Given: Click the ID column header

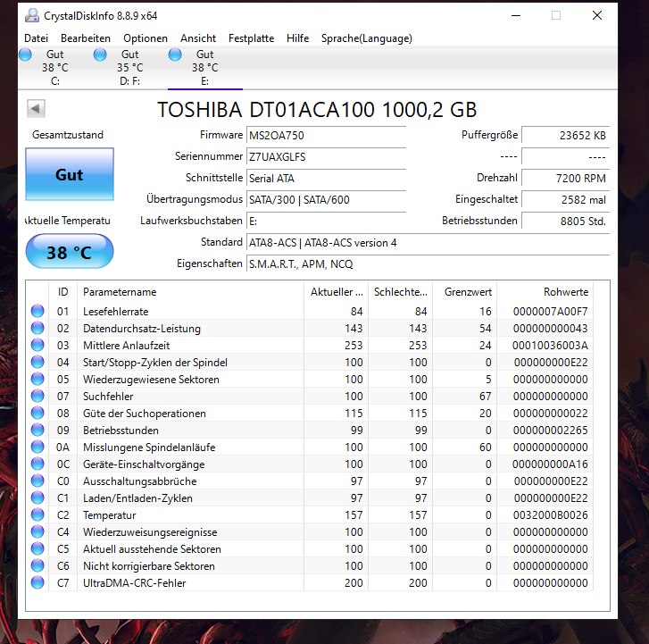Looking at the screenshot, I should click(62, 292).
